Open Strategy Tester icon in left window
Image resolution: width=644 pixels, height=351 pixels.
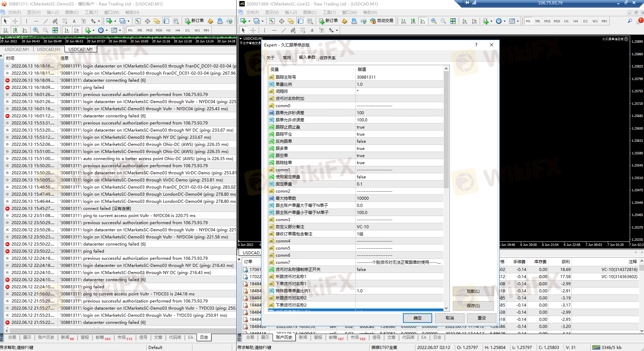[x=176, y=21]
